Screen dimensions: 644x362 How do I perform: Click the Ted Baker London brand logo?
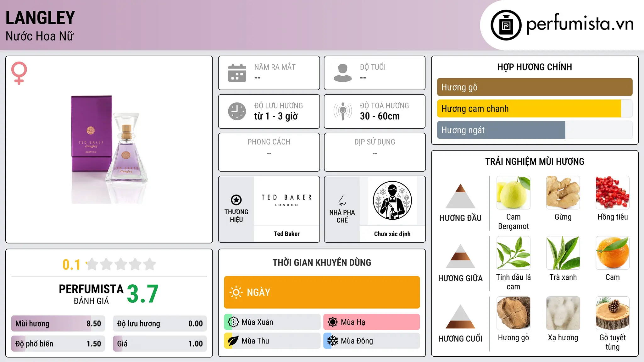coord(286,200)
